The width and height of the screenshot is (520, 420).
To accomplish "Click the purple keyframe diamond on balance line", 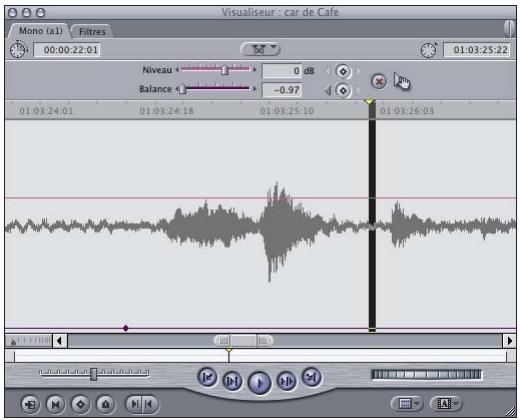I will 126,328.
